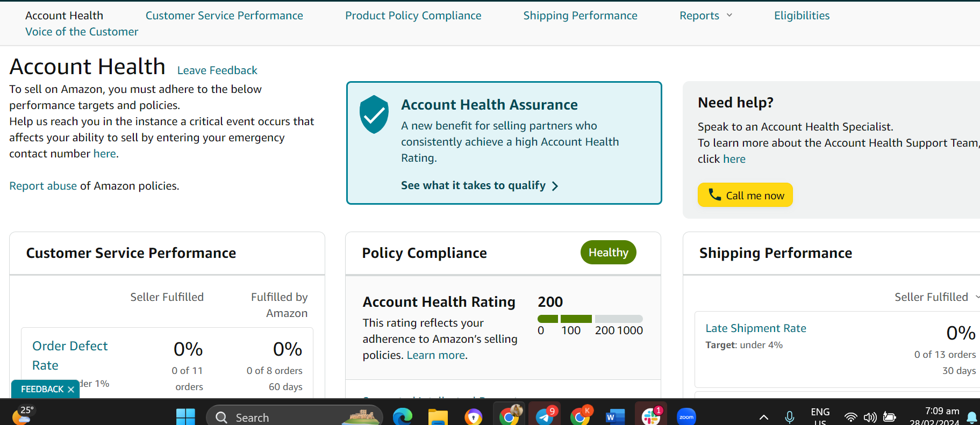
Task: Open Microsoft Edge from the taskbar
Action: (x=402, y=416)
